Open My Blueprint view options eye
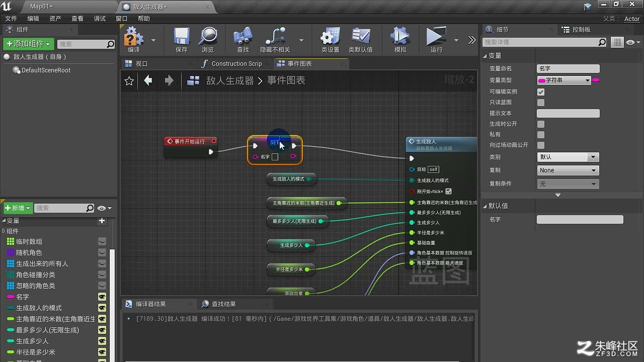The height and width of the screenshot is (362, 644). pyautogui.click(x=104, y=208)
